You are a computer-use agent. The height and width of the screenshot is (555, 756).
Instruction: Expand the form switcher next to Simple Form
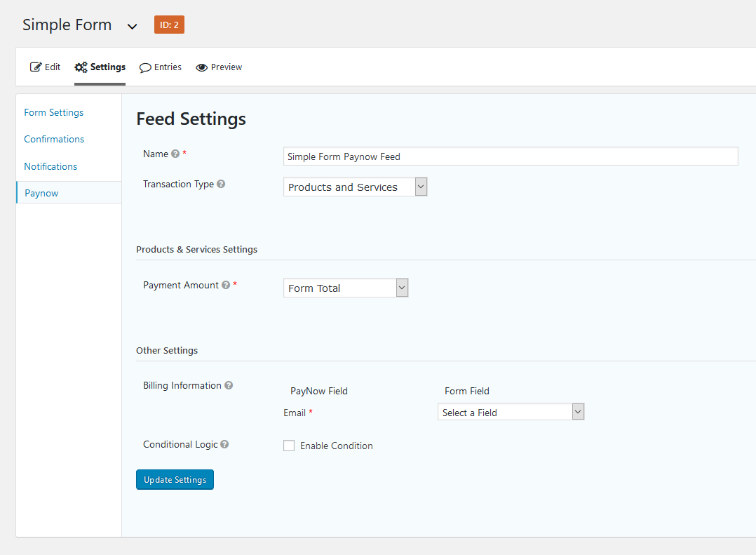pos(132,25)
